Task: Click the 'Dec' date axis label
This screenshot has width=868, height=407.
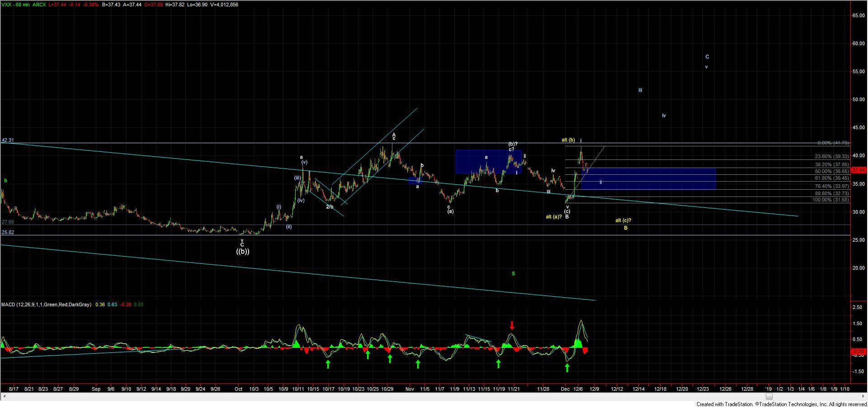Action: (x=565, y=389)
